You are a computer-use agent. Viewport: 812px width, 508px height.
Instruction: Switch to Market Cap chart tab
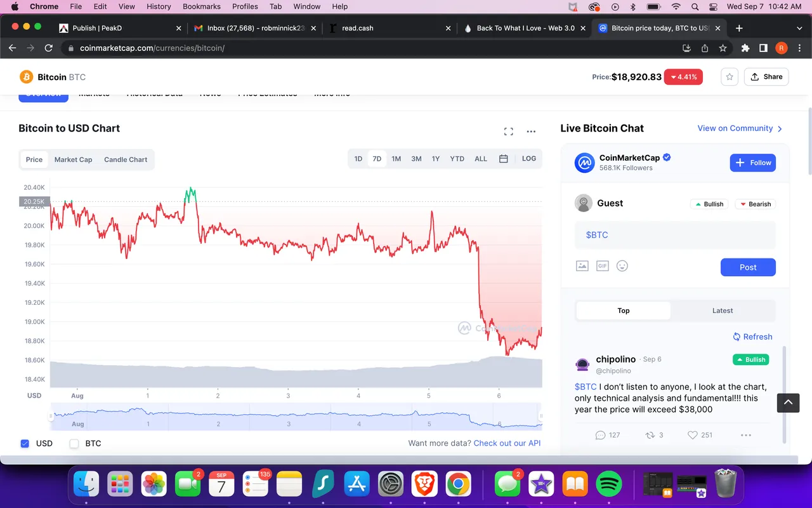point(73,159)
